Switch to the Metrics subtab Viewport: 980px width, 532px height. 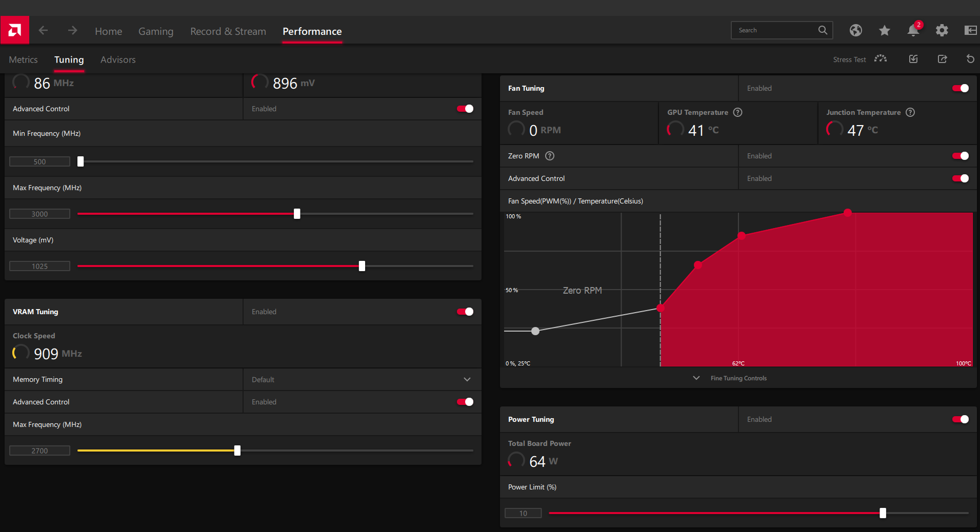click(23, 59)
